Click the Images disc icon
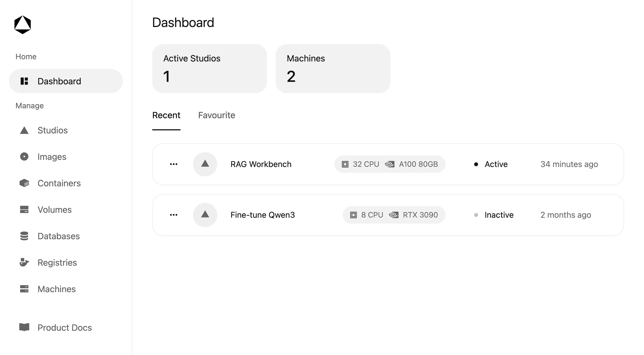Screen dimensions: 644x355 point(24,157)
